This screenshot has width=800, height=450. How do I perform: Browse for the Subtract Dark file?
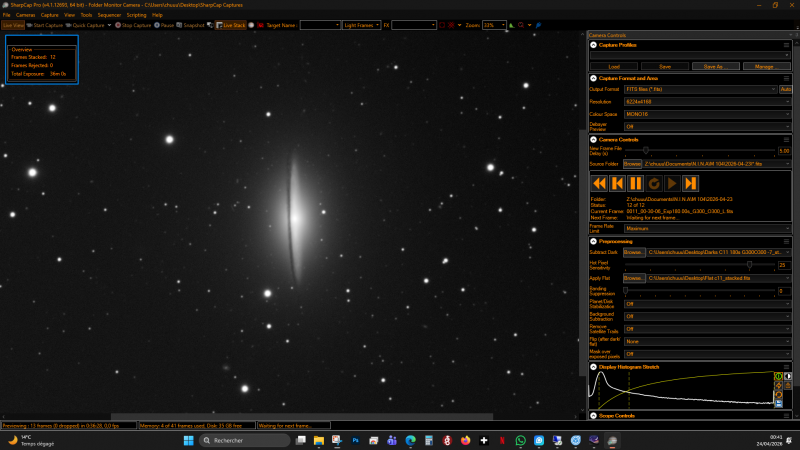coord(634,252)
